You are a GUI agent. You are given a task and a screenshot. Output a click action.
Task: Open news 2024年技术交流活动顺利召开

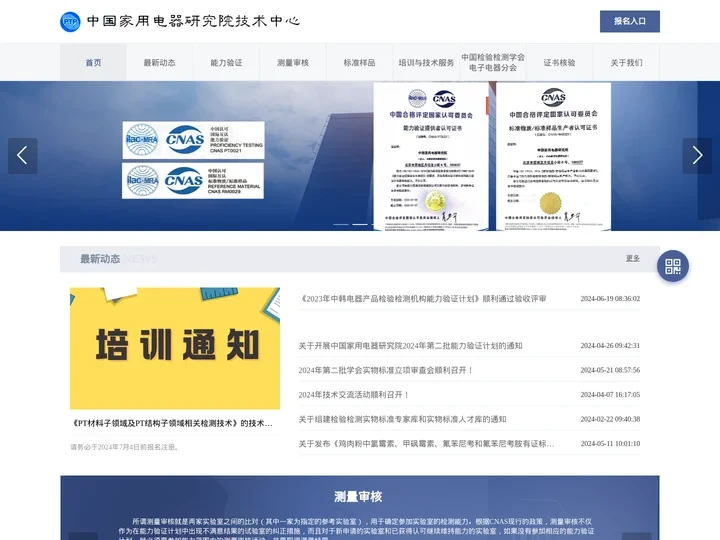[x=354, y=394]
